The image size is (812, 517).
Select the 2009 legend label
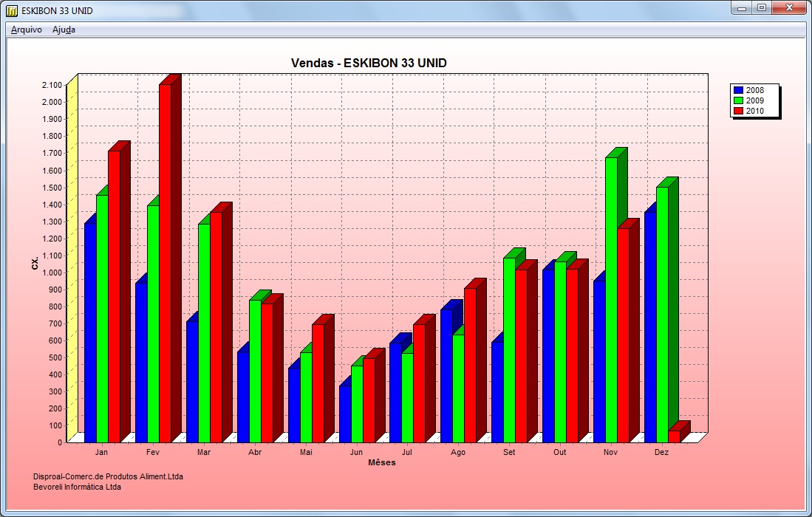coord(755,101)
